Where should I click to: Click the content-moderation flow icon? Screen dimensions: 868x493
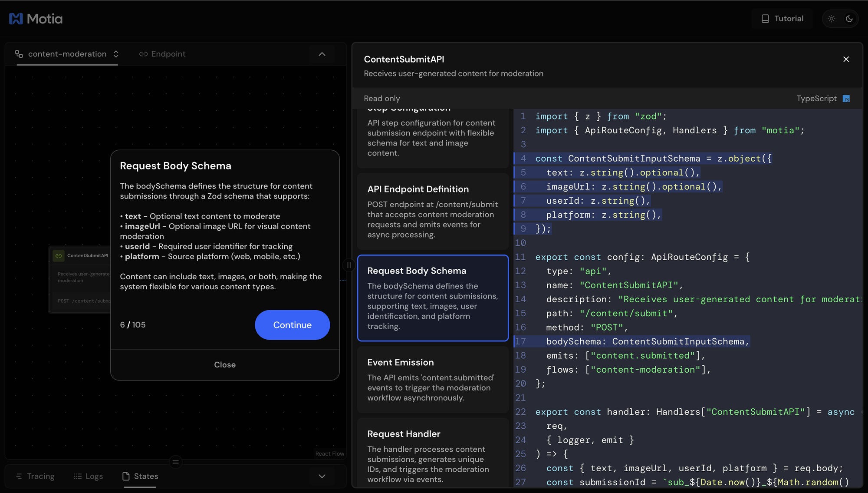[x=19, y=54]
